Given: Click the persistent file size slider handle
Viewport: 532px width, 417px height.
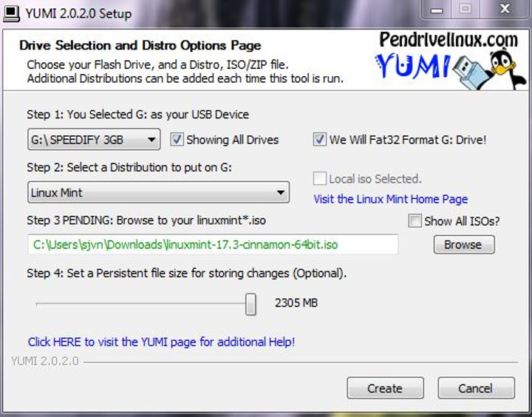Looking at the screenshot, I should click(x=250, y=305).
